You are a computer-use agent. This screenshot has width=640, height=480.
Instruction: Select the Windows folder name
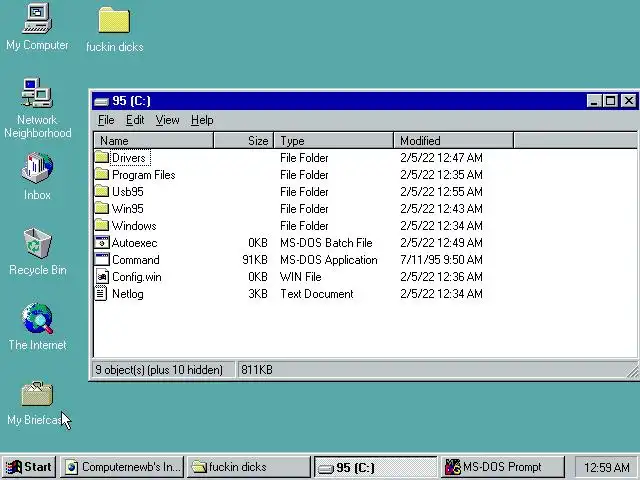point(134,226)
